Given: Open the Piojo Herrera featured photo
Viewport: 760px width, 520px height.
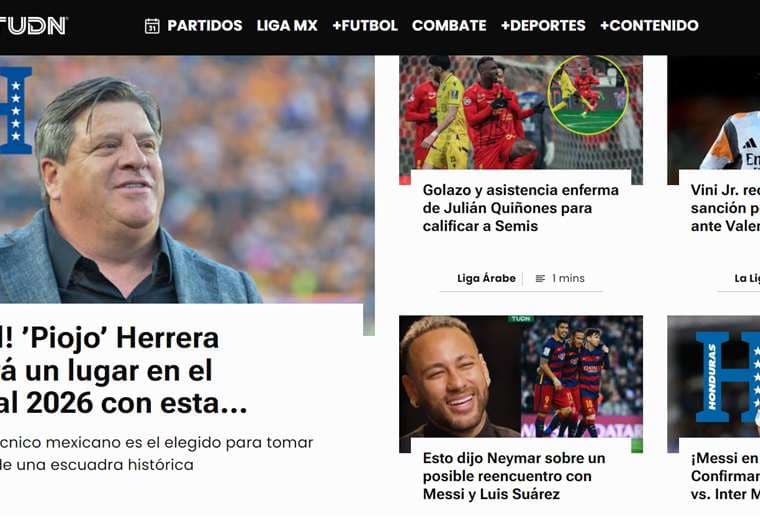Looking at the screenshot, I should click(x=187, y=179).
